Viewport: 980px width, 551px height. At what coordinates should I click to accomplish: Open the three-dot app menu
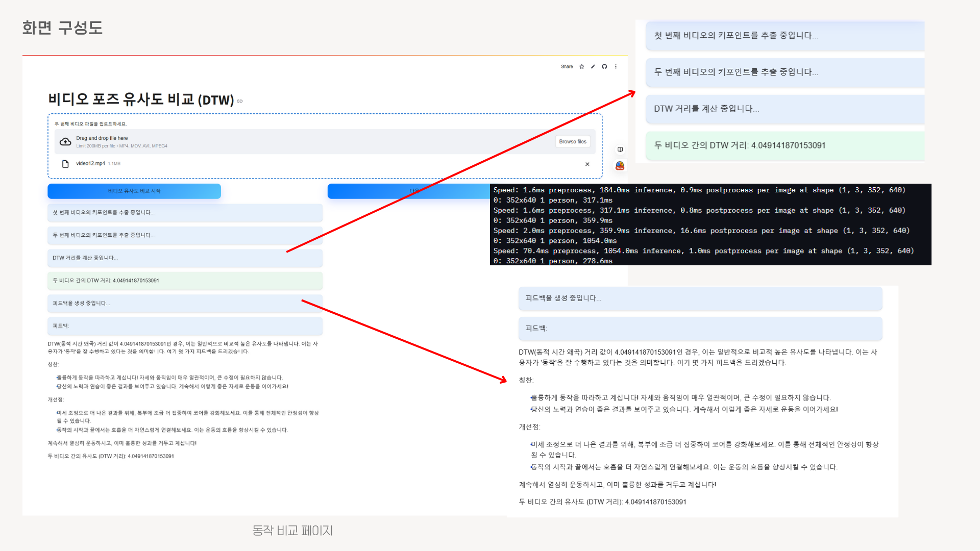click(x=616, y=67)
